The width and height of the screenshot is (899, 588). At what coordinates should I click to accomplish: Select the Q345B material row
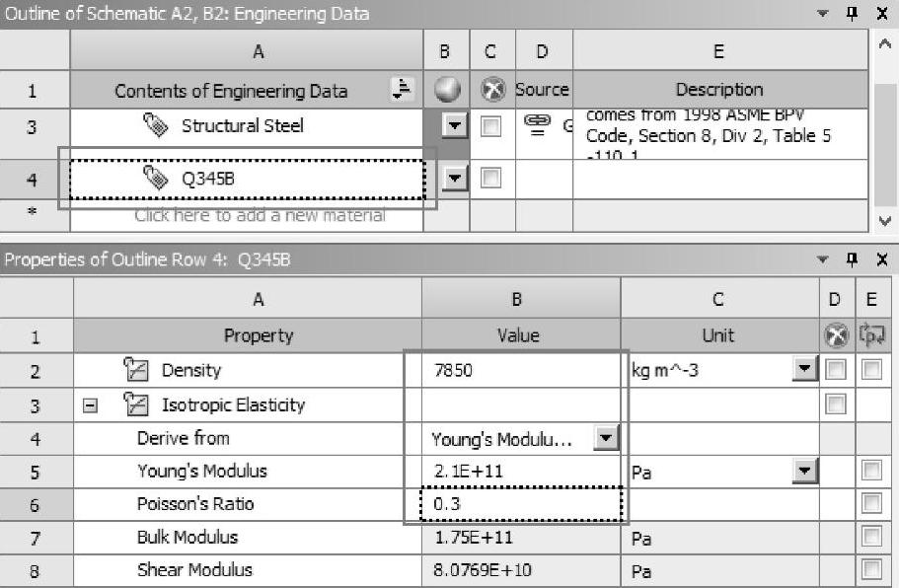pyautogui.click(x=247, y=180)
